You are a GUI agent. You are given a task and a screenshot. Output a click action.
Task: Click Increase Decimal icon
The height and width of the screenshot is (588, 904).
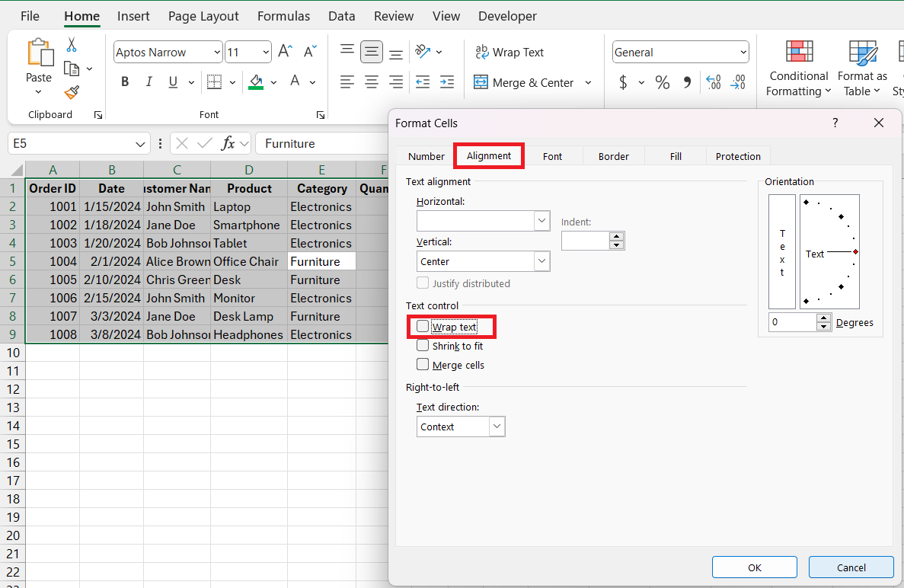coord(713,82)
